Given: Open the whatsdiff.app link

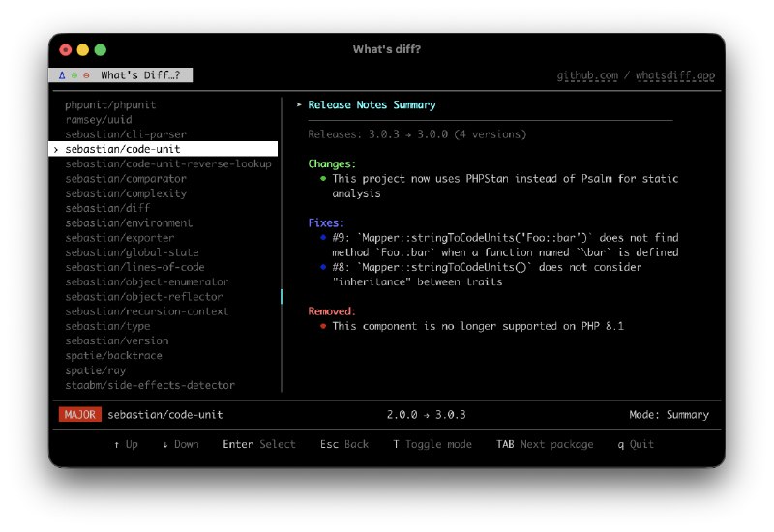Looking at the screenshot, I should point(675,75).
